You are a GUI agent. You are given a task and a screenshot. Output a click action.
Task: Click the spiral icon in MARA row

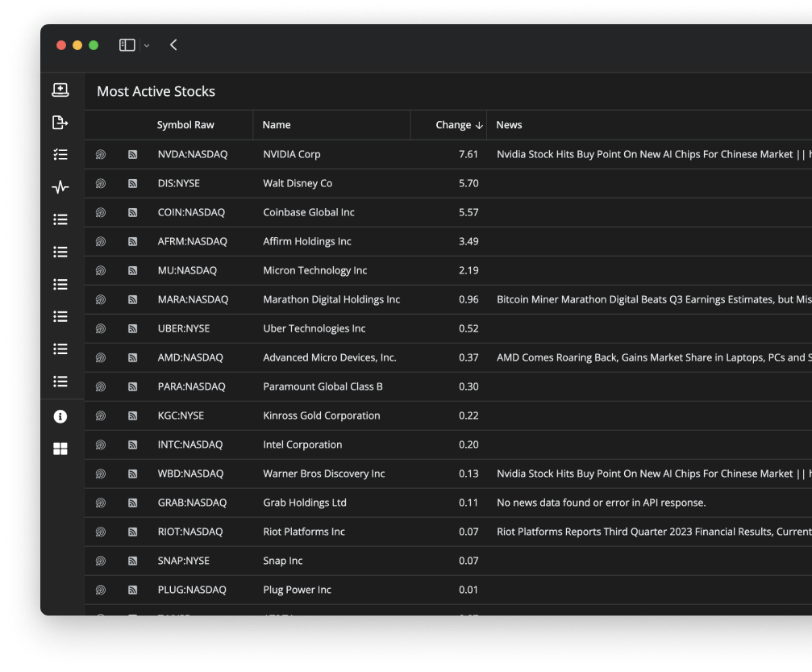(101, 299)
